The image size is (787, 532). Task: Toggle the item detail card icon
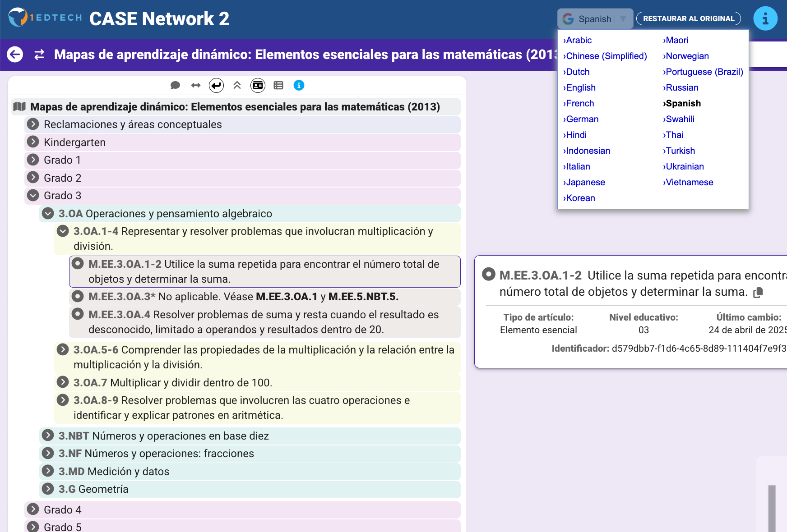[x=258, y=85]
